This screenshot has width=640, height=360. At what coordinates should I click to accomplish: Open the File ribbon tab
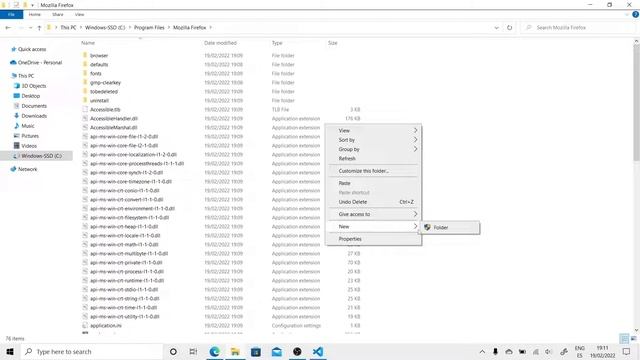(x=11, y=14)
